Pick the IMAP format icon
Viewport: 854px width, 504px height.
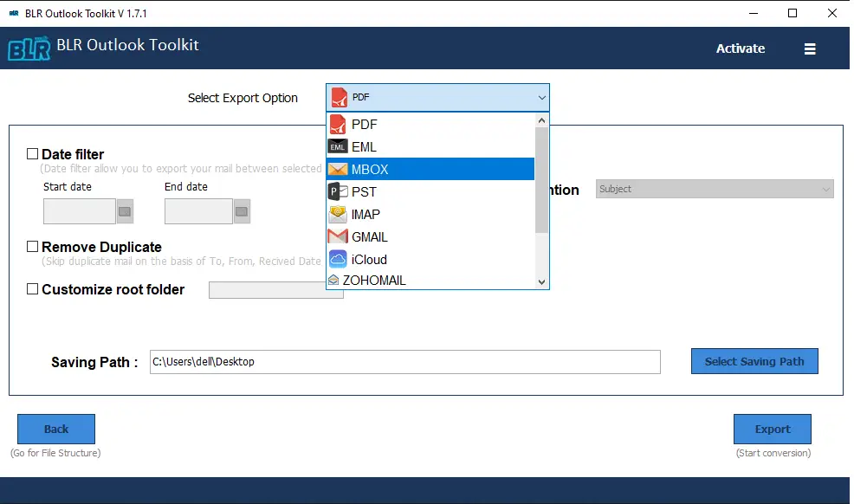pyautogui.click(x=339, y=214)
